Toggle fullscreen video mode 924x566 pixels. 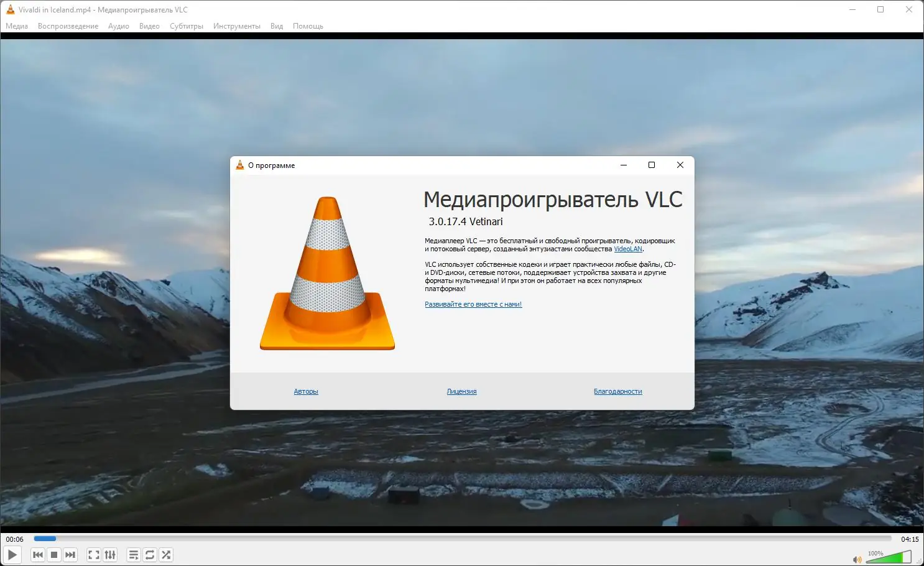pos(94,555)
